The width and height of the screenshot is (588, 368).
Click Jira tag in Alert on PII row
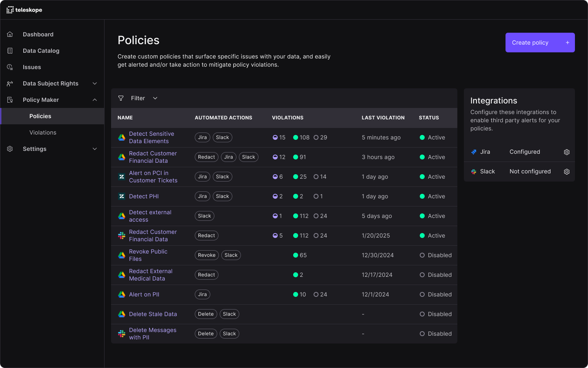tap(202, 294)
